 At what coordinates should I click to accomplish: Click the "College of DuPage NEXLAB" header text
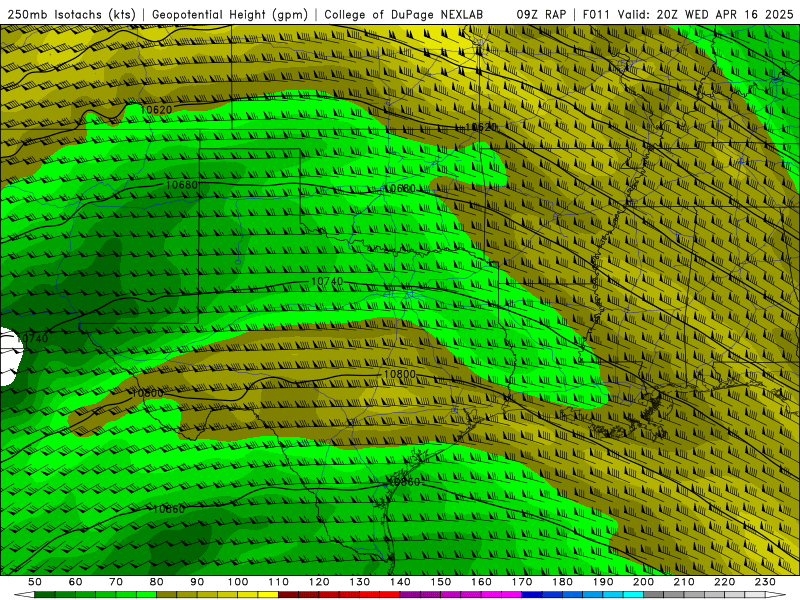[x=404, y=15]
